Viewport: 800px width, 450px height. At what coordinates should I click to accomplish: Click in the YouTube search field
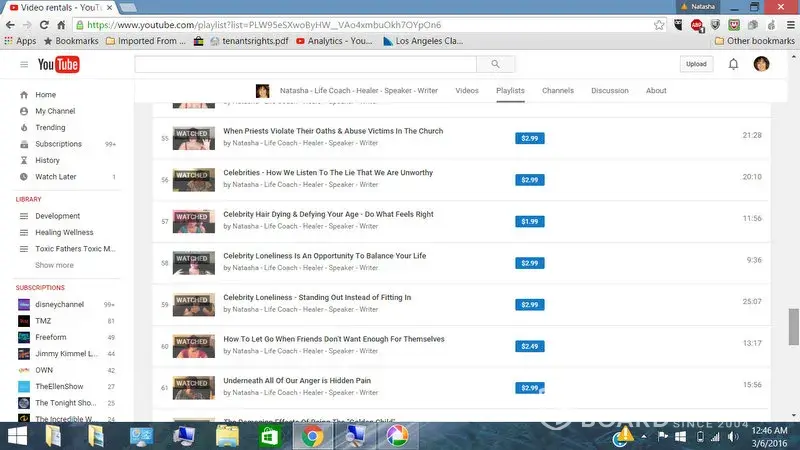tap(305, 64)
